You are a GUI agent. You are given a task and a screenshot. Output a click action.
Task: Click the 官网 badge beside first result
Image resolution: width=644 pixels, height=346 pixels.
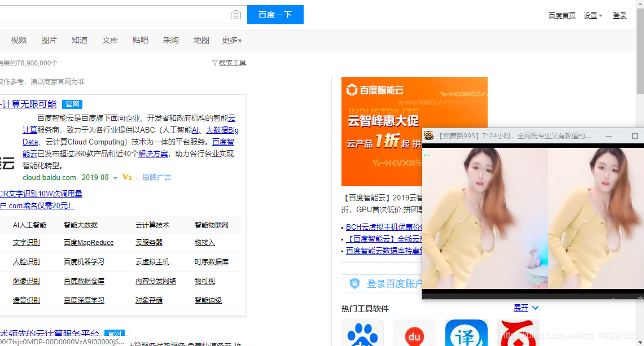coord(72,104)
